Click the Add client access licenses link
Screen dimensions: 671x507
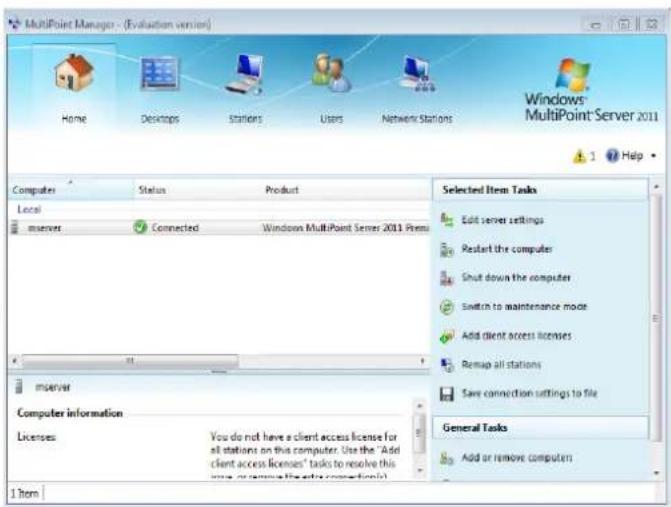coord(517,336)
